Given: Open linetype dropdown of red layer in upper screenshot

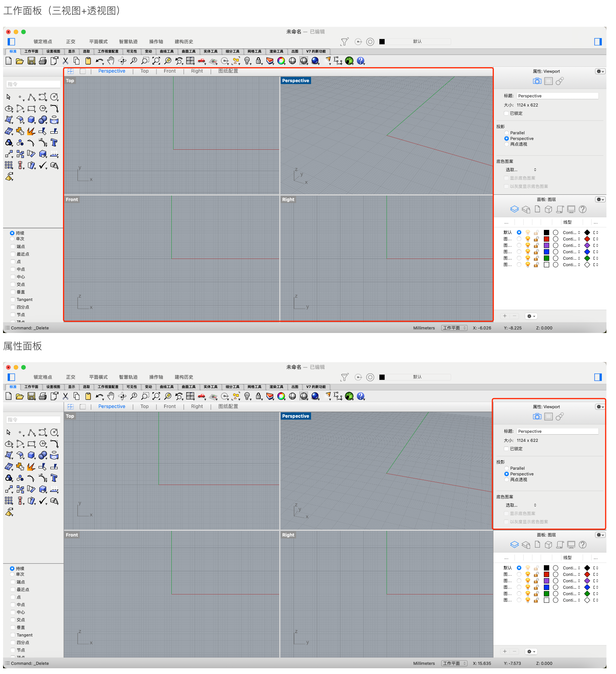Looking at the screenshot, I should coord(571,239).
